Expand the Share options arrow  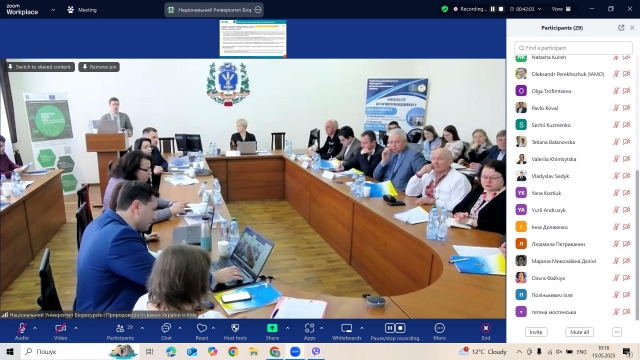(x=287, y=328)
